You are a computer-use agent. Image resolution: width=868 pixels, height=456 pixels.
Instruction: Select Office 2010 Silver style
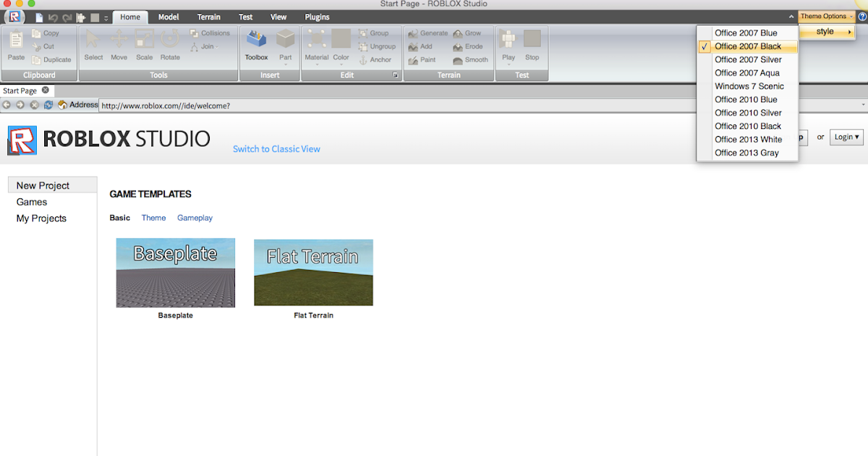point(747,113)
